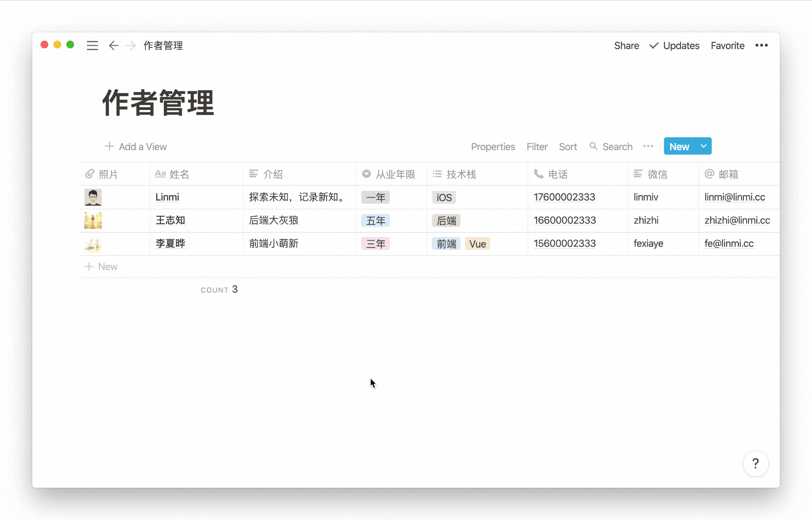The image size is (812, 520).
Task: Open the email zhizhi@linmi.cc
Action: [737, 220]
